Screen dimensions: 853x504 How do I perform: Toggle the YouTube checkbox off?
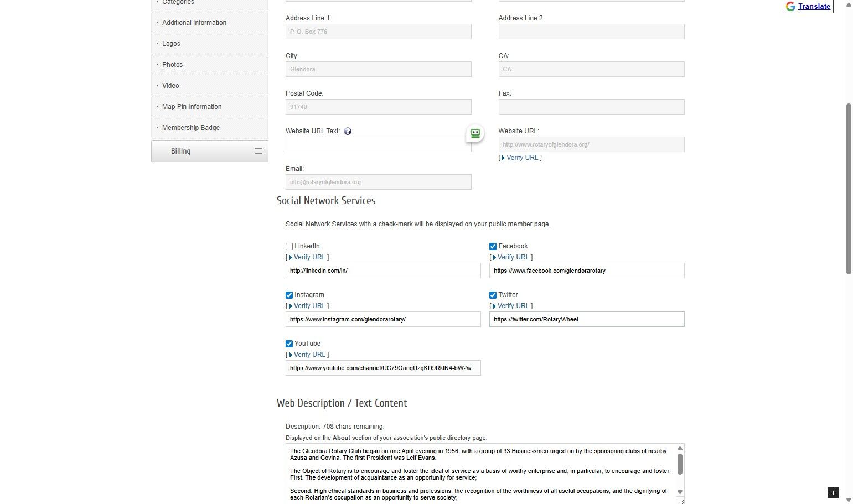click(289, 344)
